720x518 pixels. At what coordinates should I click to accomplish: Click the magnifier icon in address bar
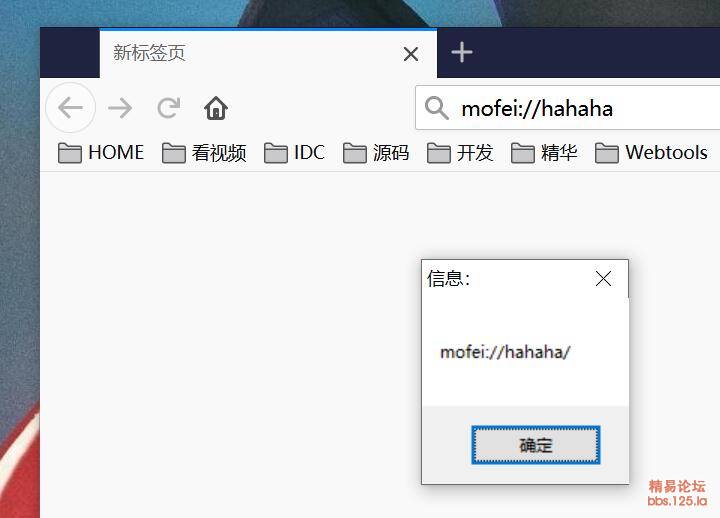click(x=436, y=108)
